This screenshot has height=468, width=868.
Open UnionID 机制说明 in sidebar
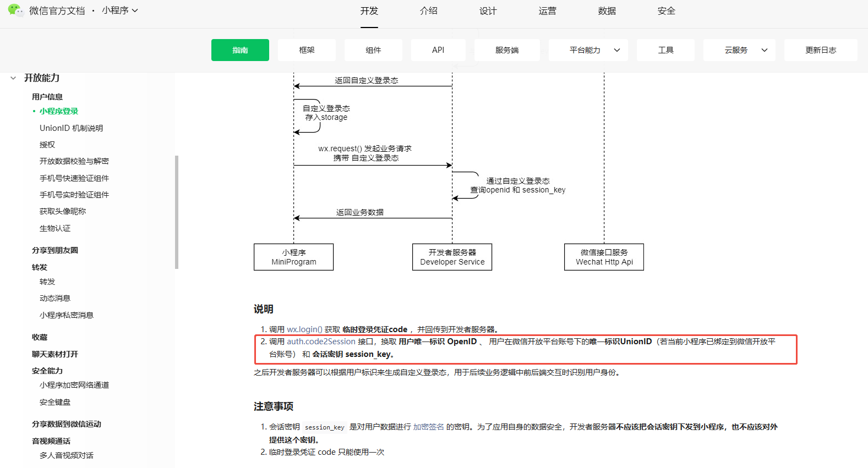[x=71, y=128]
